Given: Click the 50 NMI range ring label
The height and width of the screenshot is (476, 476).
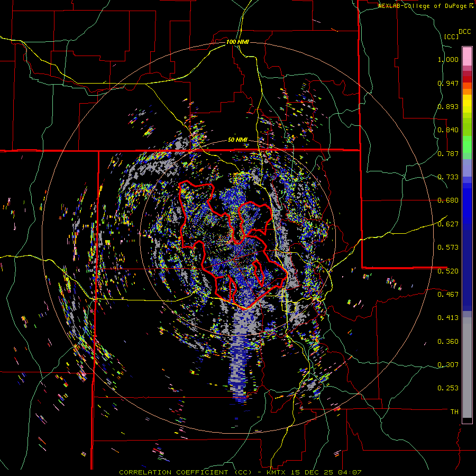Looking at the screenshot, I should 237,140.
